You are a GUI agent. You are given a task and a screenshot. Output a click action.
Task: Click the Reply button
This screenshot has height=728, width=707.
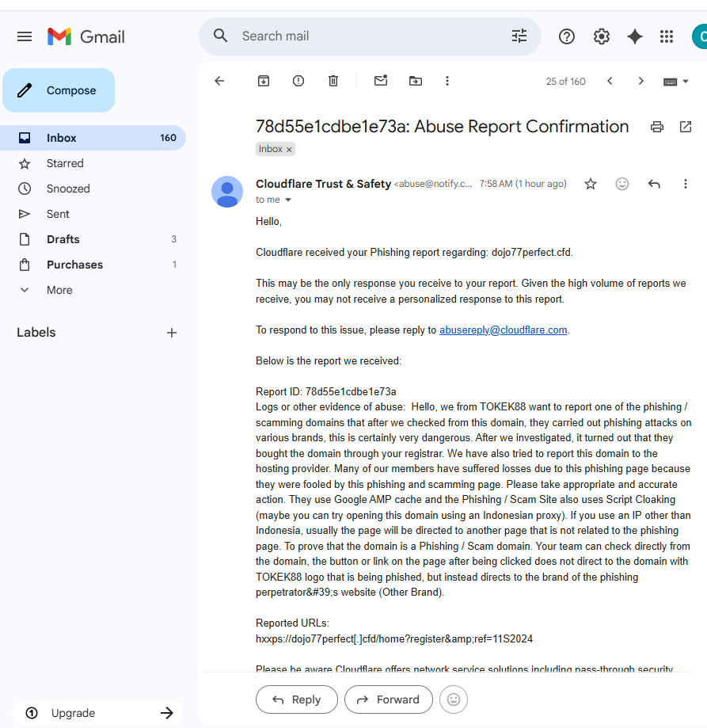[297, 699]
